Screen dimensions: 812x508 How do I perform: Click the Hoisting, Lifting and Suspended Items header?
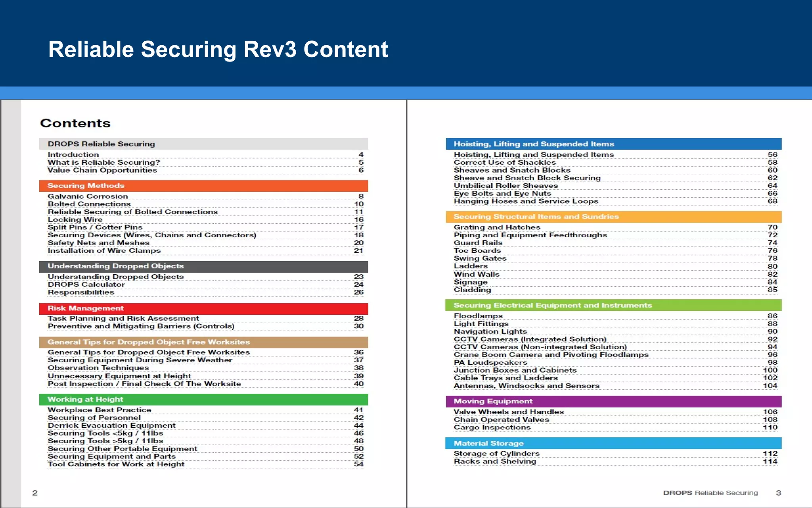[x=533, y=144]
